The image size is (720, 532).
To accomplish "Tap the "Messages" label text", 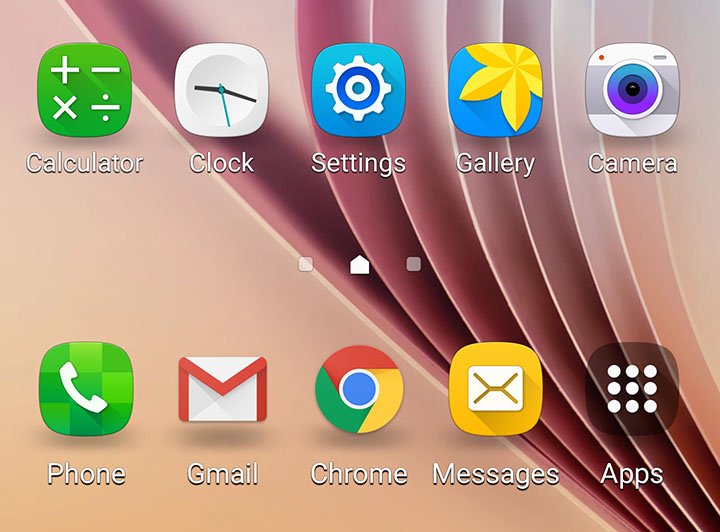I will 496,475.
